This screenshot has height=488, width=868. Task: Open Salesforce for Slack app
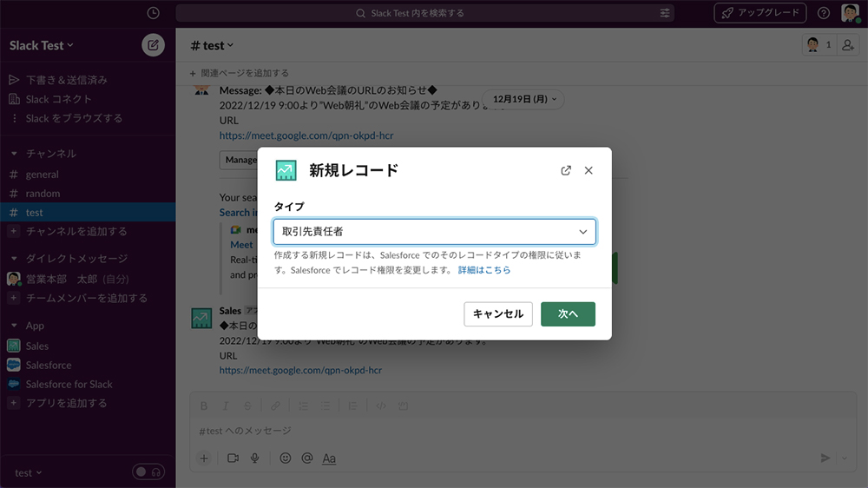click(x=88, y=384)
